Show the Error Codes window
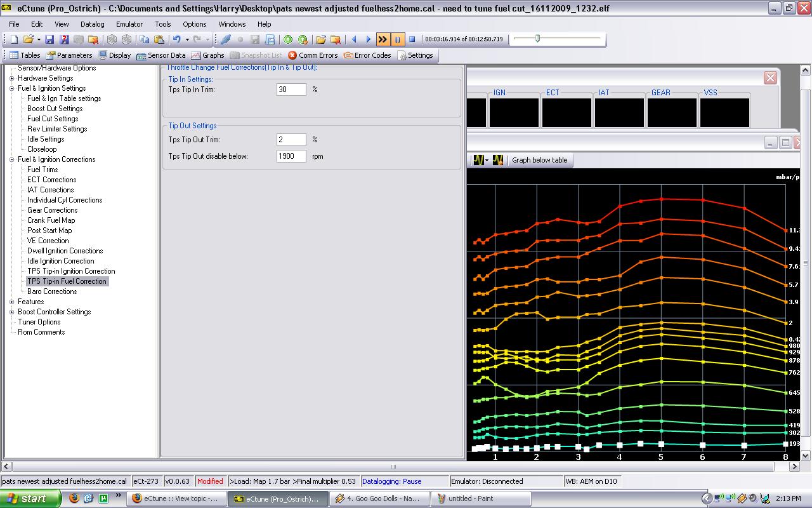This screenshot has width=812, height=508. point(367,55)
